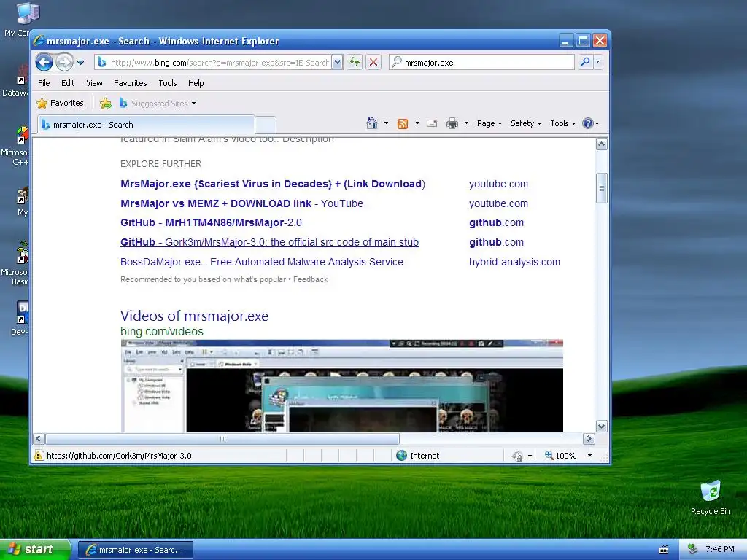Open MrsMajor.exe Scariest Virus link

coord(273,184)
